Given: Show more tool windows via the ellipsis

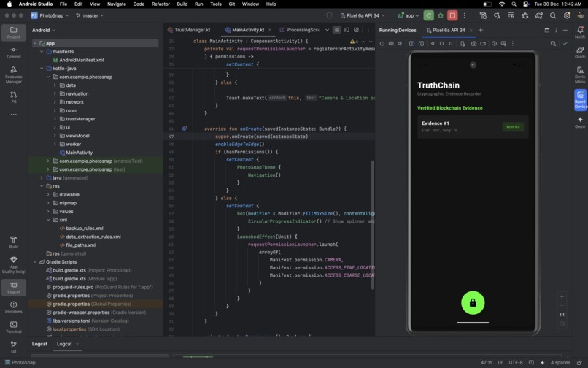Looking at the screenshot, I should pos(14,115).
